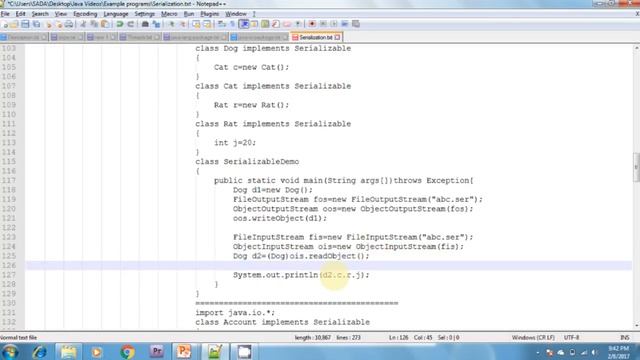The width and height of the screenshot is (640, 360).
Task: Click the Open file toolbar icon
Action: click(14, 24)
